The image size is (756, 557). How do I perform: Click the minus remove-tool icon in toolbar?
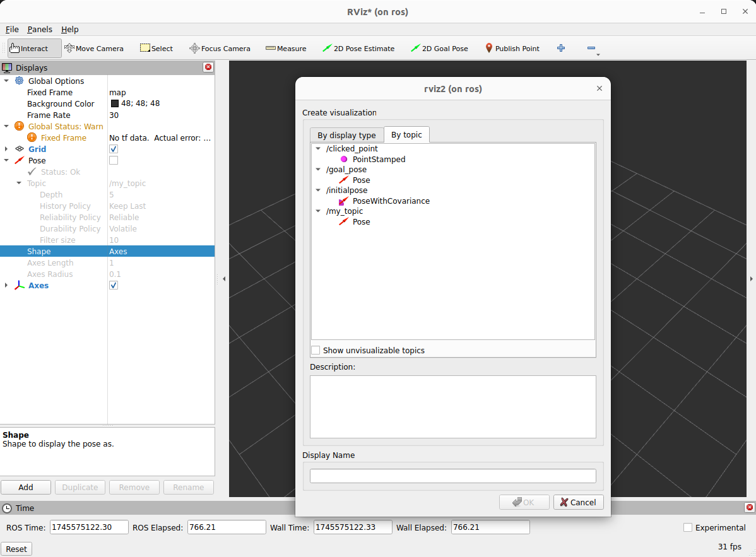point(591,48)
